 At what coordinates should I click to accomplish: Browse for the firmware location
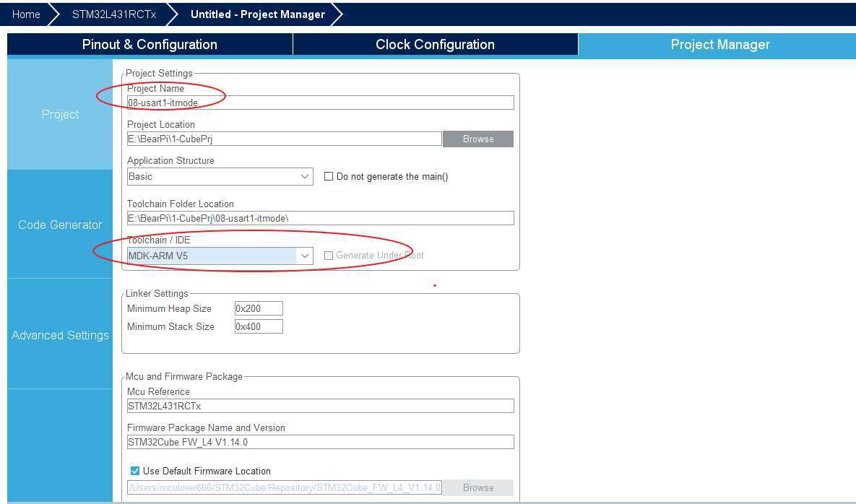tap(478, 487)
